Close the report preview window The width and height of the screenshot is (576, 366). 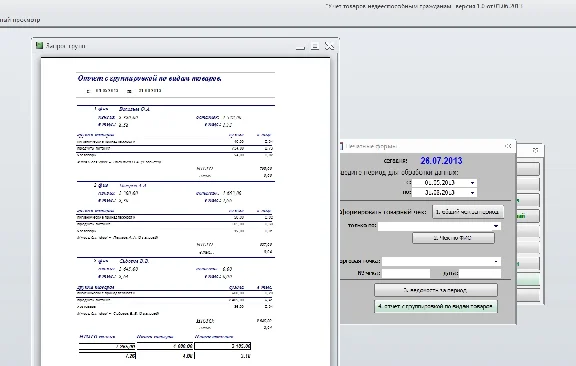[329, 46]
